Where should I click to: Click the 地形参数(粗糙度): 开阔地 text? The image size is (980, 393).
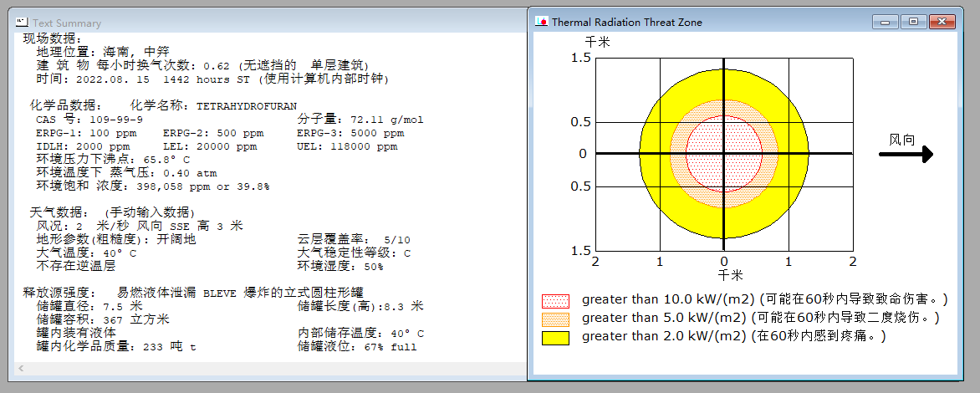point(116,239)
